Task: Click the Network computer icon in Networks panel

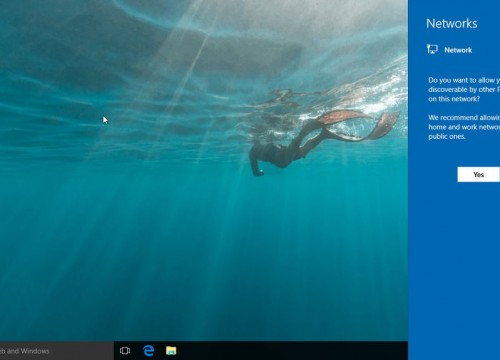Action: coord(432,49)
